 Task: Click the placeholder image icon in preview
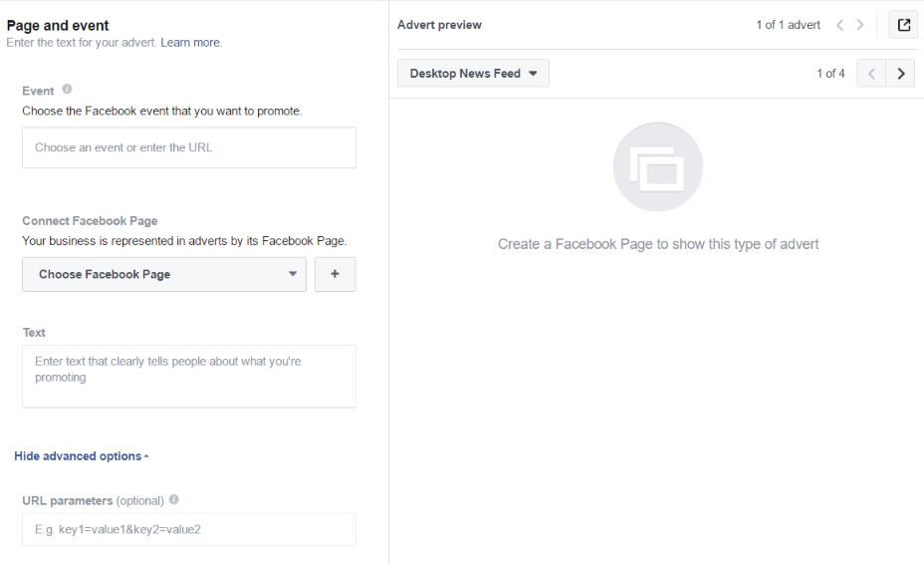(658, 167)
